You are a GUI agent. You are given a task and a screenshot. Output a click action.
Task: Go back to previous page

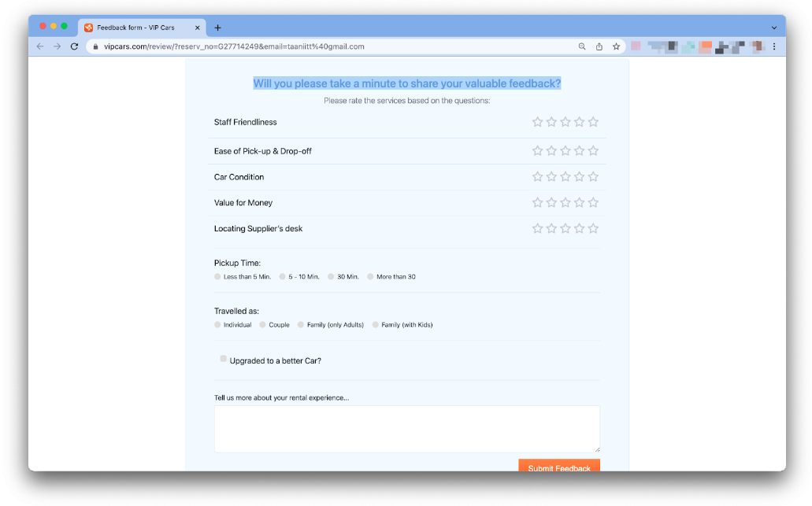[x=40, y=46]
